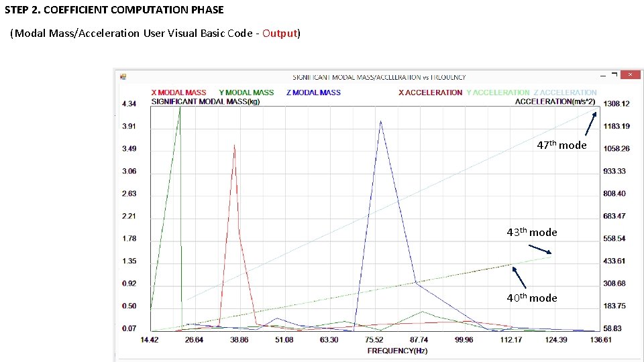
Task: Click the 558.54 acceleration axis value
Action: (614, 239)
